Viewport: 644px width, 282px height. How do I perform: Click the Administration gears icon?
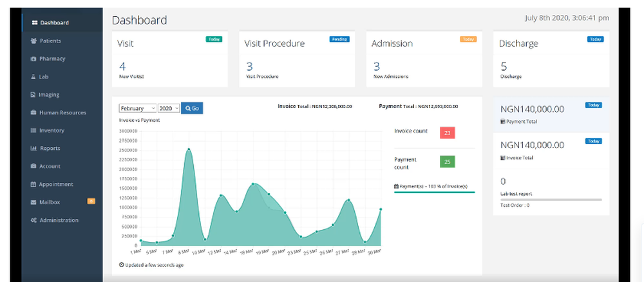click(x=33, y=220)
